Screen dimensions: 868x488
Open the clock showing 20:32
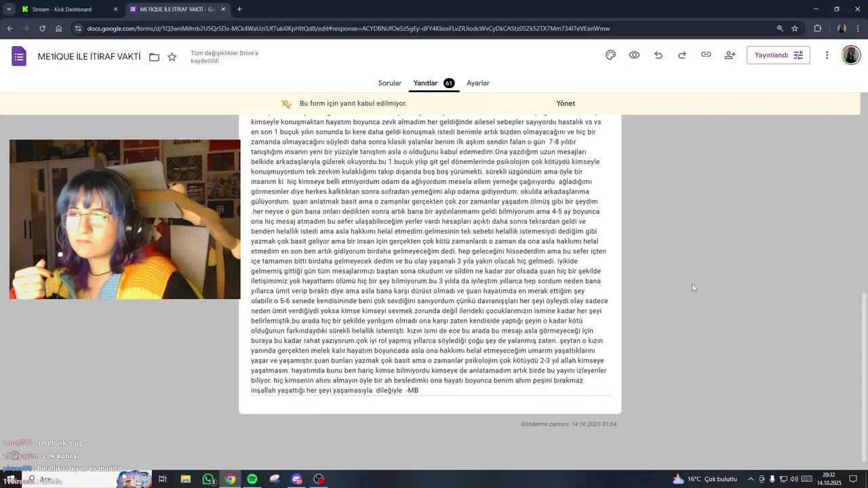[829, 479]
